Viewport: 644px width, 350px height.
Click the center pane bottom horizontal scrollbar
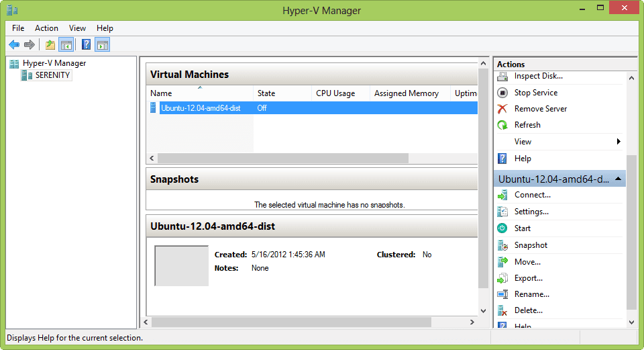(x=291, y=322)
